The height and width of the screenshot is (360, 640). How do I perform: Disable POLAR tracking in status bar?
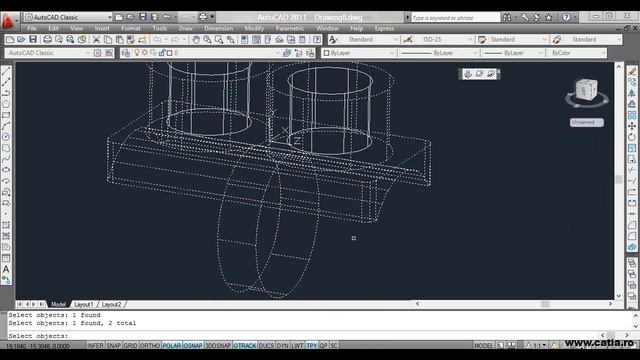[x=171, y=346]
